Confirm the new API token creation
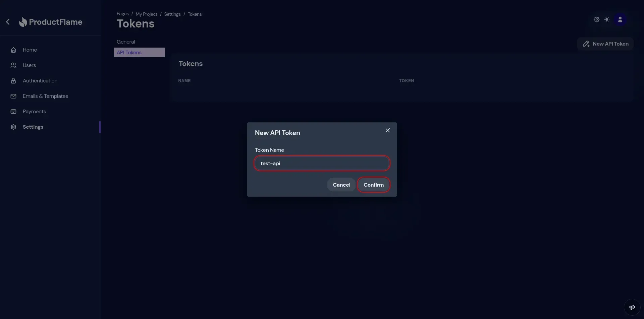The height and width of the screenshot is (319, 644). pyautogui.click(x=373, y=185)
